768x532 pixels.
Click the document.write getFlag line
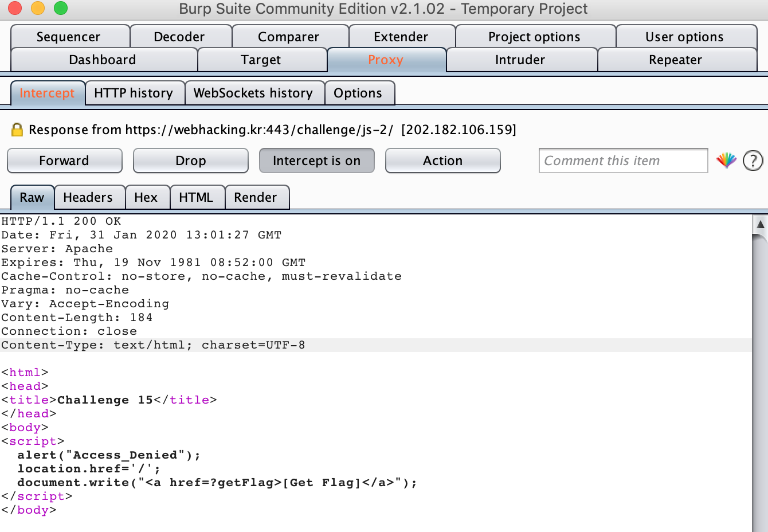pyautogui.click(x=217, y=482)
